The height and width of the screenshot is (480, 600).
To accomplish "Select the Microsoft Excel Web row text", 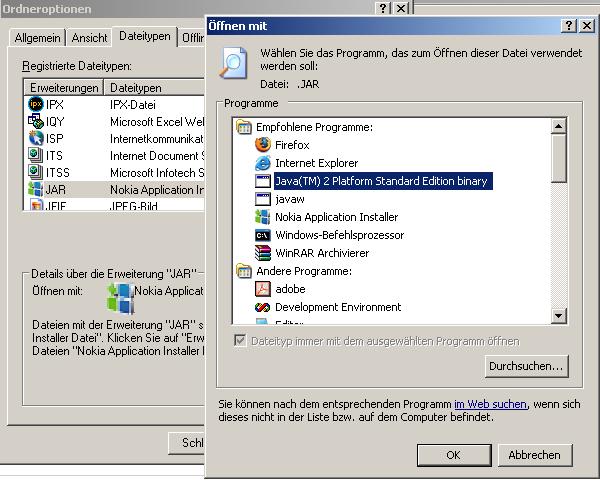I will 157,122.
